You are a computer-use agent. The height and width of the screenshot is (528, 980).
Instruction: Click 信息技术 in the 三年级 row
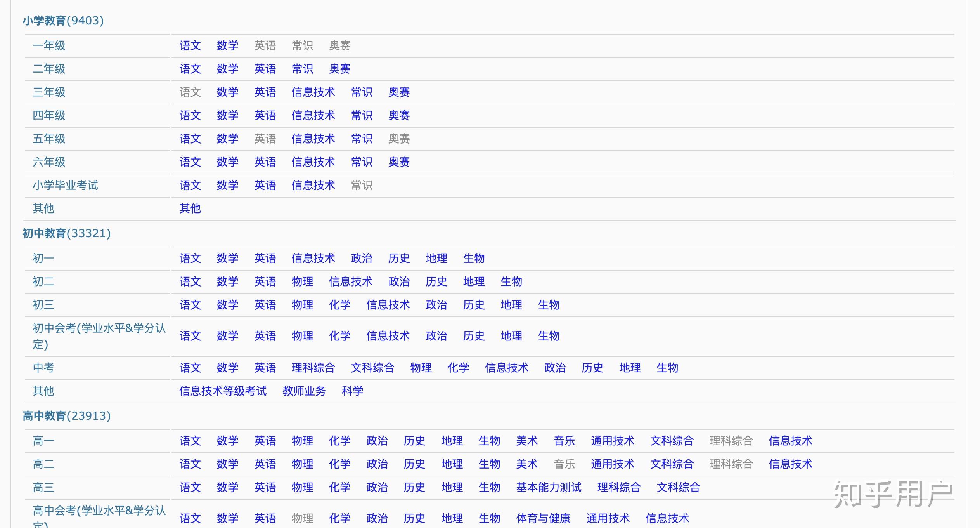tap(313, 92)
